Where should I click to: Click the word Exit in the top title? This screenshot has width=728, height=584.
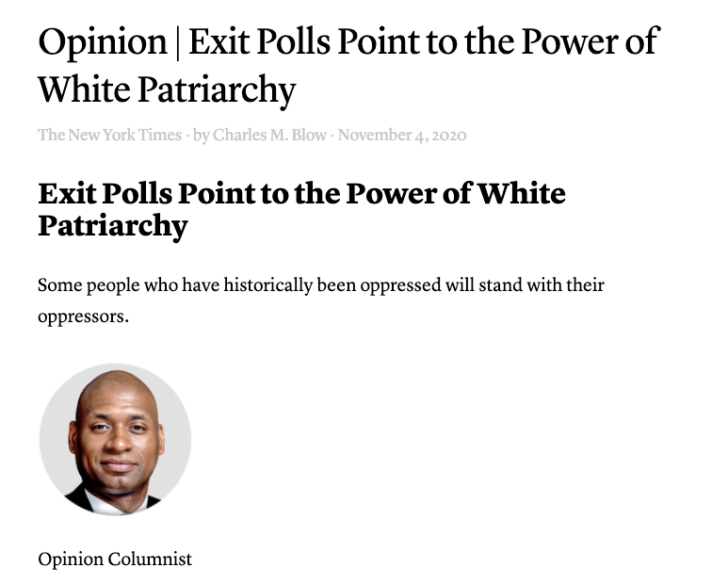pos(219,41)
